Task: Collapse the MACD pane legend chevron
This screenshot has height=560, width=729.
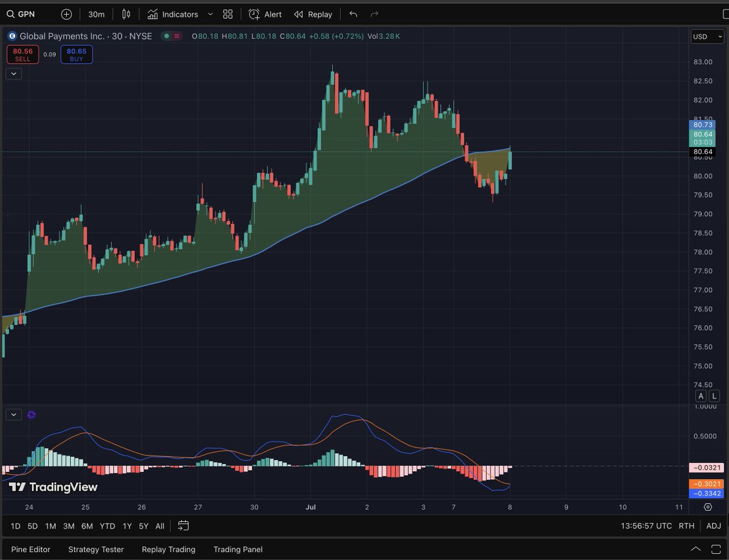Action: point(14,415)
